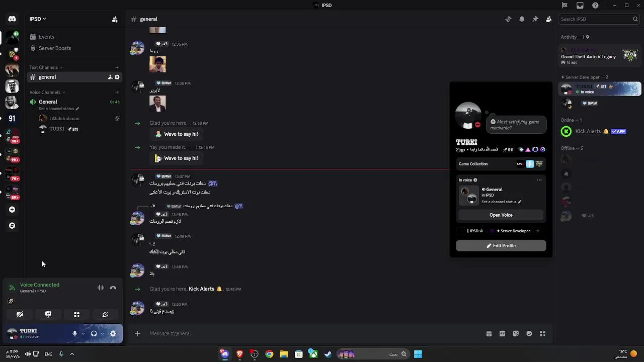The height and width of the screenshot is (362, 644).
Task: Open Activity settings gear in member list
Action: coord(587,37)
